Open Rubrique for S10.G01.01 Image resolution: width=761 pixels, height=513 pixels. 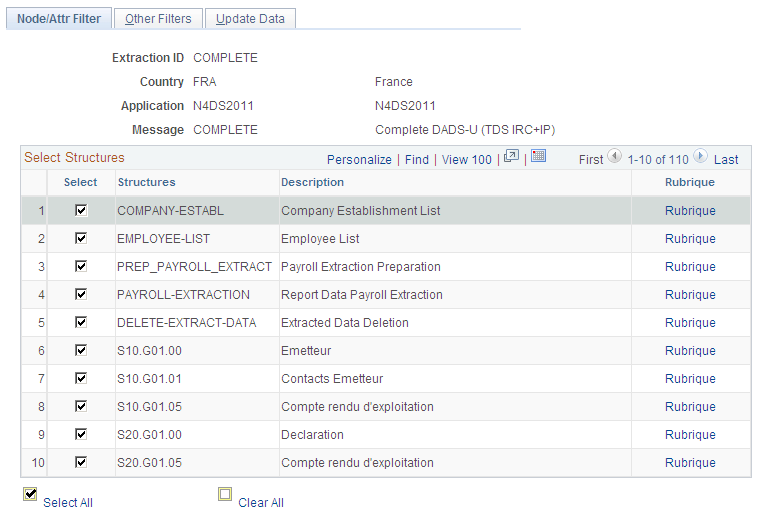(x=690, y=379)
